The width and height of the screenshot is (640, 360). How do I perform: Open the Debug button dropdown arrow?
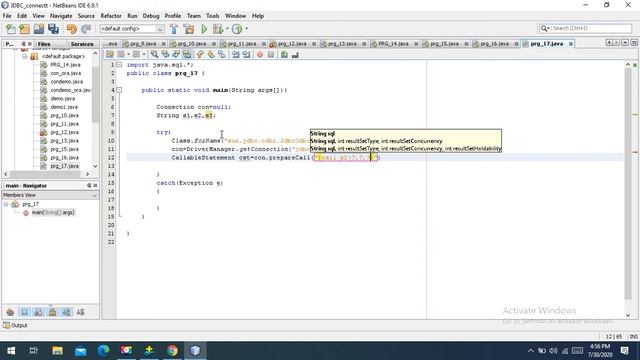pyautogui.click(x=227, y=29)
